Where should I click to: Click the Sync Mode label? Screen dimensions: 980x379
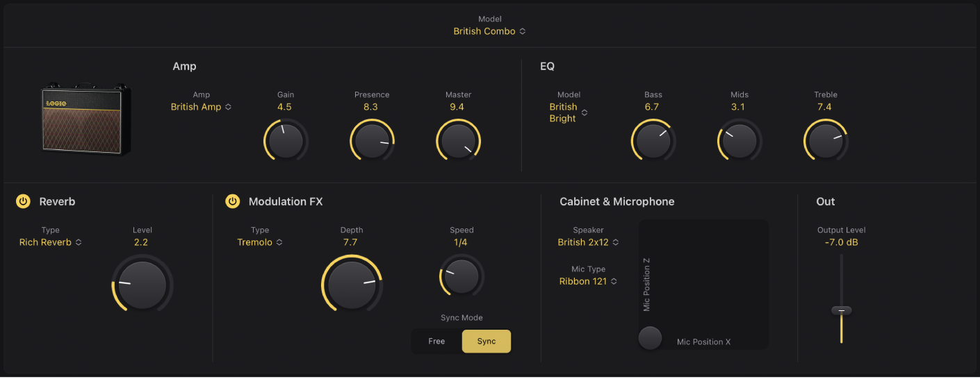tap(462, 318)
